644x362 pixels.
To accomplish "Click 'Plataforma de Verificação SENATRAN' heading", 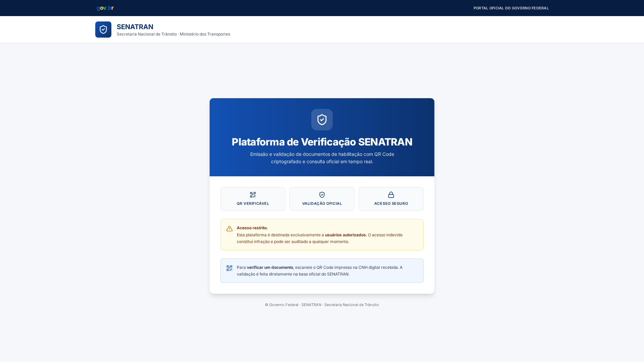I will pyautogui.click(x=322, y=142).
